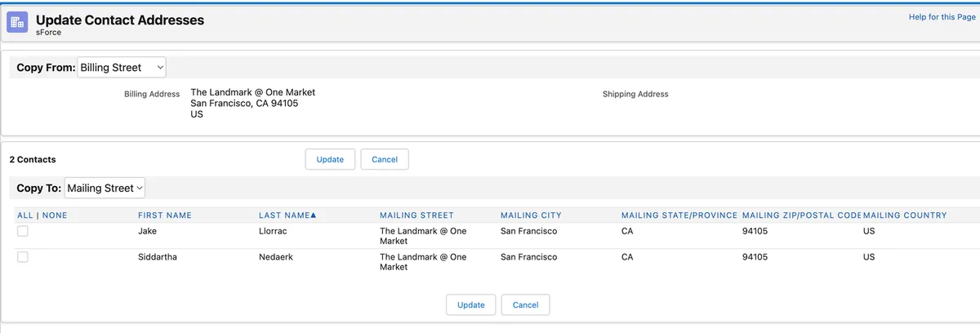Click the 2 Contacts count label
Viewport: 980px width, 333px height.
pyautogui.click(x=33, y=159)
